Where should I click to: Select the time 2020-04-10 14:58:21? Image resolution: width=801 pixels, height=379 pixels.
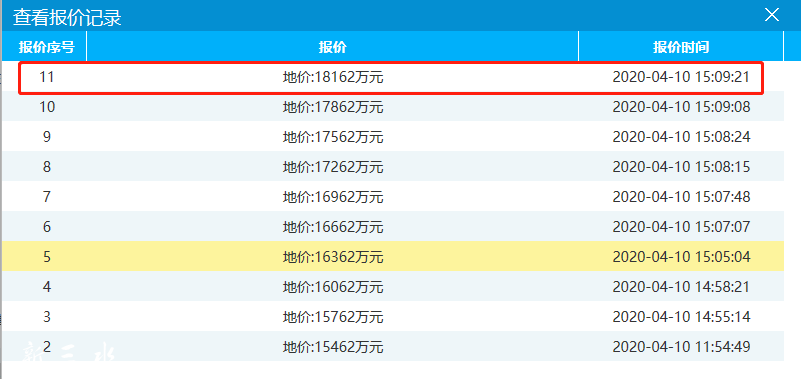point(681,287)
